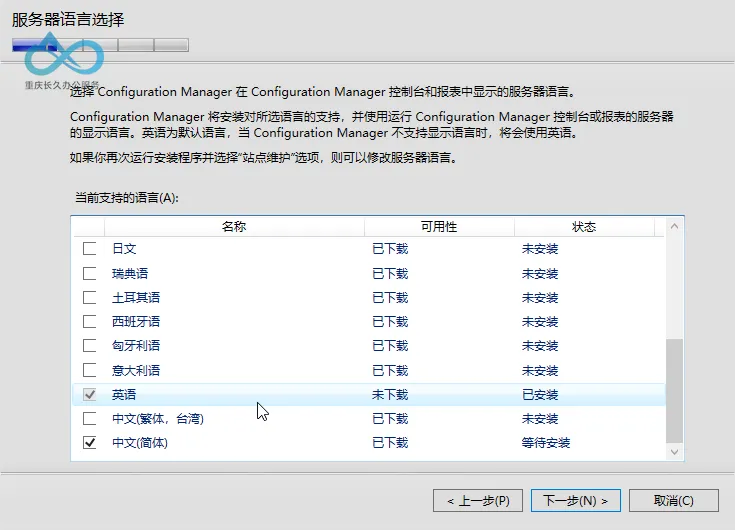Go back with 上一步(P) button
735x530 pixels.
click(478, 501)
